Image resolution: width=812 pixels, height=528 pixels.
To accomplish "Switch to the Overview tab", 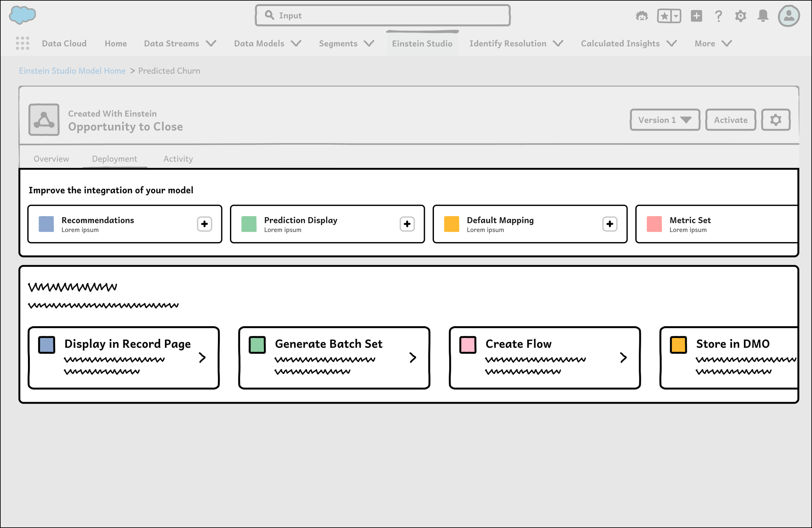I will [x=51, y=159].
